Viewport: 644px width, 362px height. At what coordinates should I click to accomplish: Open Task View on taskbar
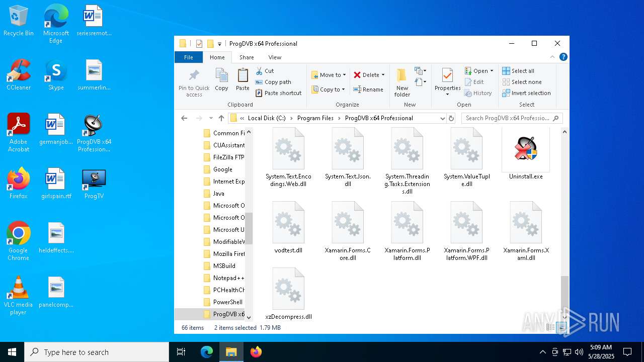(181, 352)
